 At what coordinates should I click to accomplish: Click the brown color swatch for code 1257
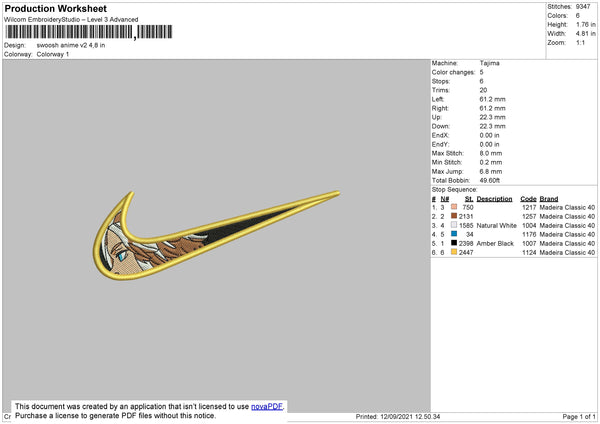point(454,216)
